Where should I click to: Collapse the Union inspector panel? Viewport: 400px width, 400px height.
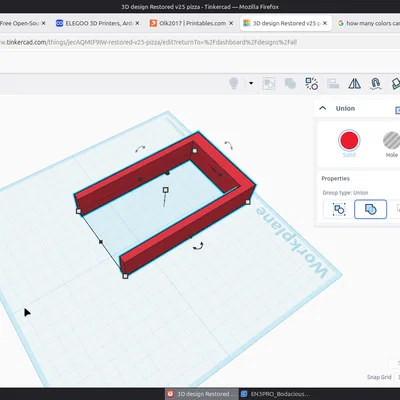pyautogui.click(x=323, y=108)
